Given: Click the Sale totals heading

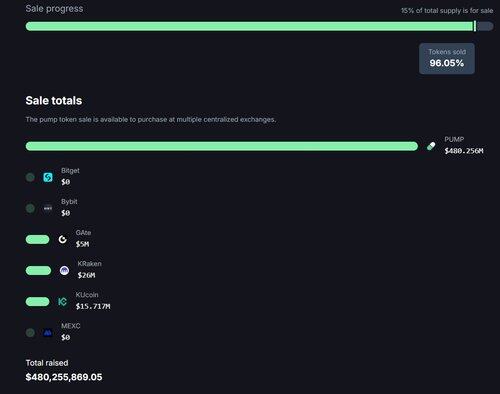Looking at the screenshot, I should coord(54,101).
